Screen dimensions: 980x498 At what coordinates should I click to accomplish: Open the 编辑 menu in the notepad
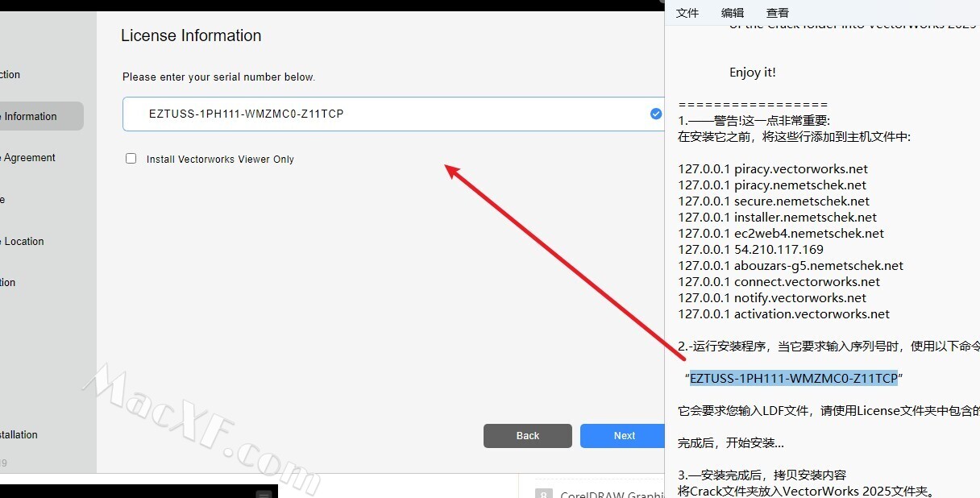tap(733, 13)
